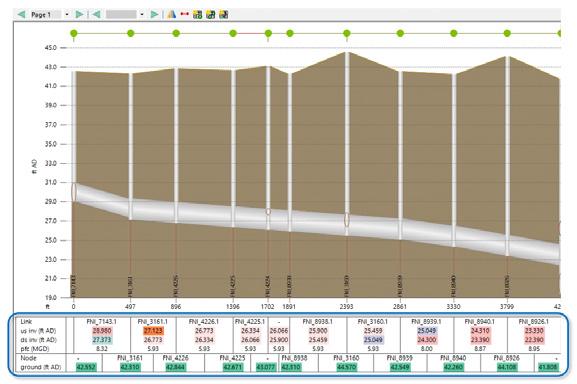
Task: Click the blank grey selection field in toolbar
Action: click(121, 15)
